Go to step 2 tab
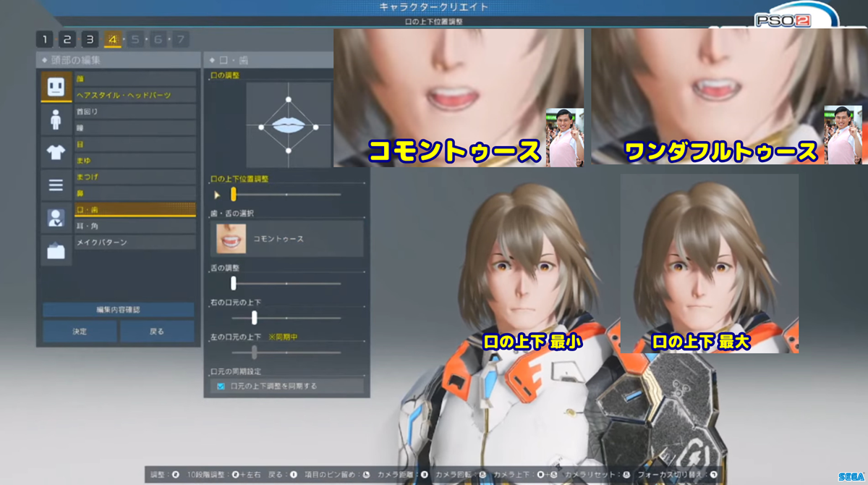This screenshot has width=868, height=485. point(67,39)
